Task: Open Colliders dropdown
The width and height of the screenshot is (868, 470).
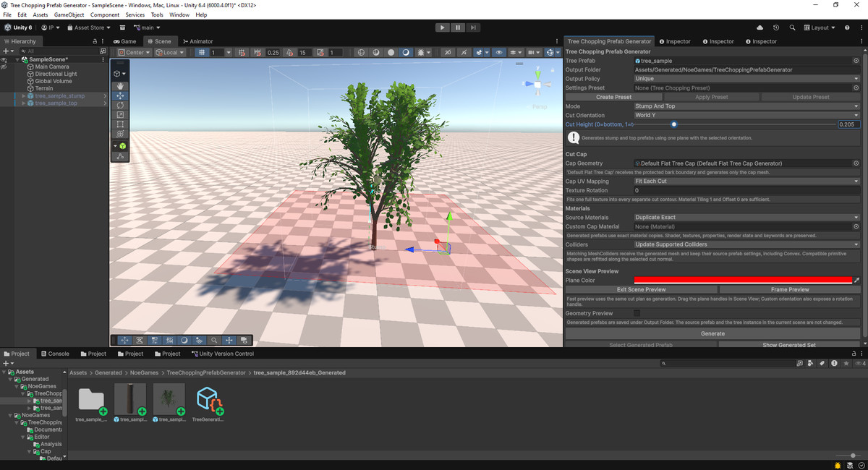Action: pyautogui.click(x=746, y=244)
